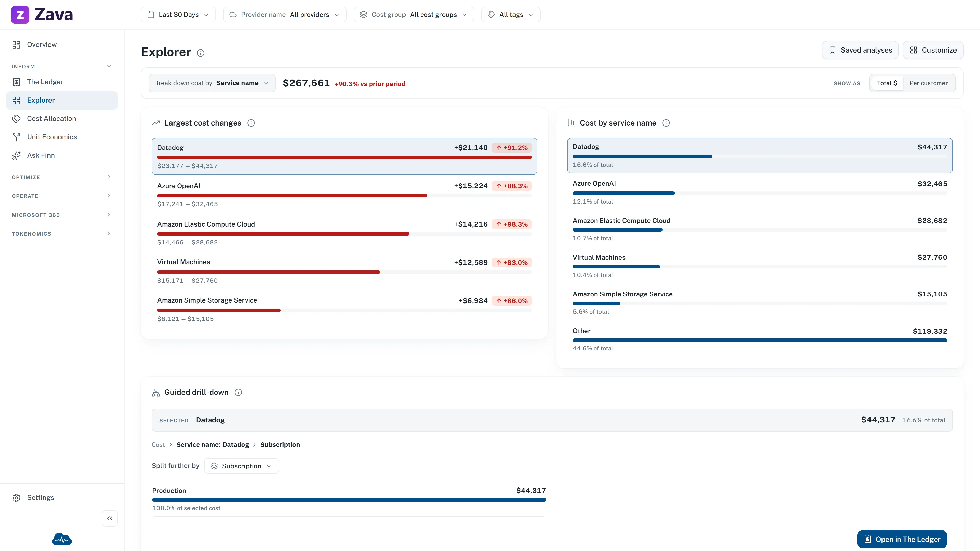
Task: Select Azure OpenAI in Largest cost changes
Action: [344, 195]
